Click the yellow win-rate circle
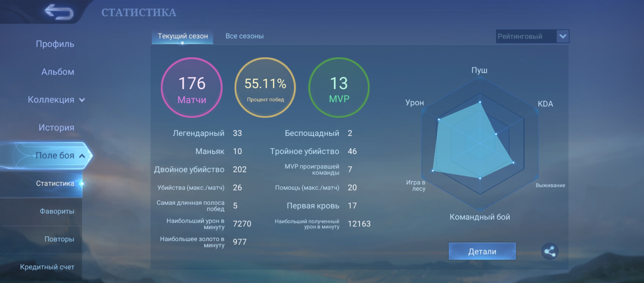The image size is (644, 283). click(265, 88)
